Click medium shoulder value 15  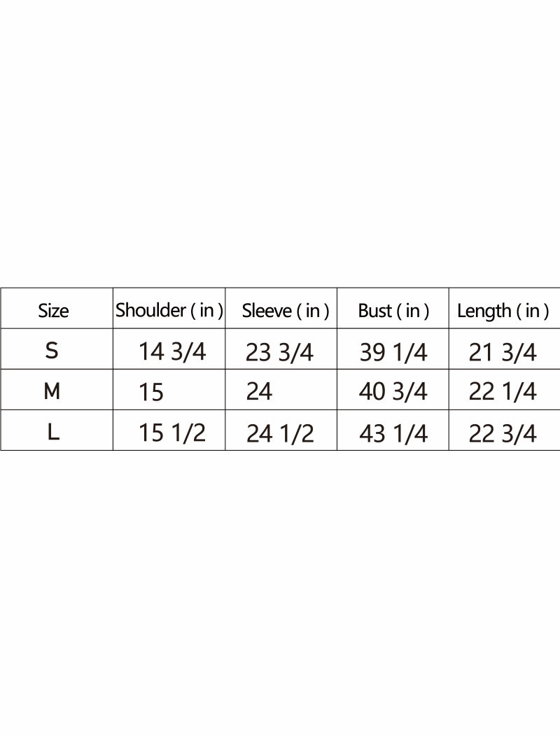[151, 393]
